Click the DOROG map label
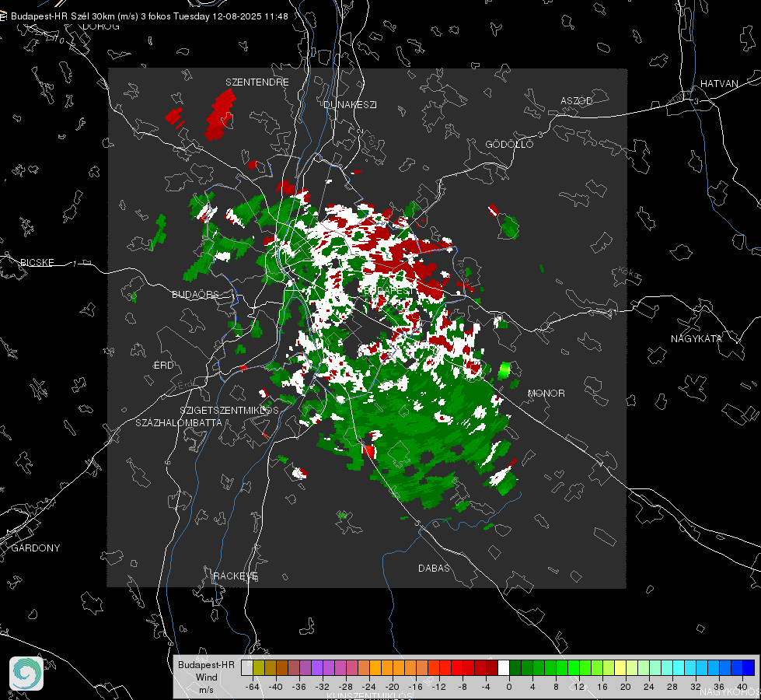This screenshot has height=700, width=761. [101, 26]
